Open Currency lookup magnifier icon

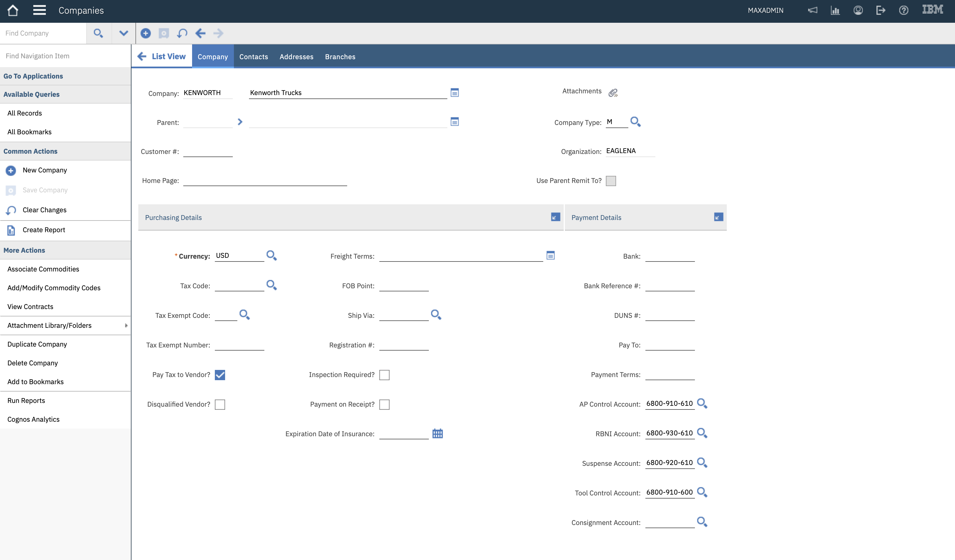tap(271, 255)
